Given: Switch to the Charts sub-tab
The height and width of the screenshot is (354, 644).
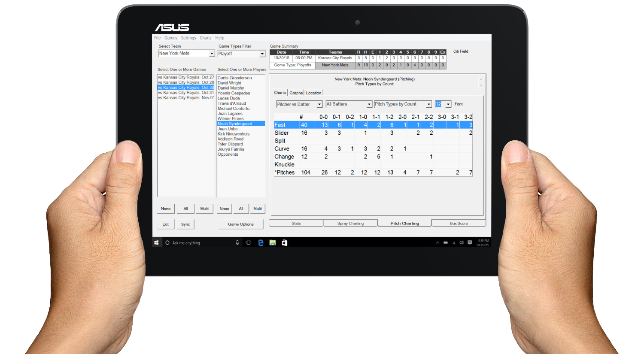Looking at the screenshot, I should click(280, 93).
